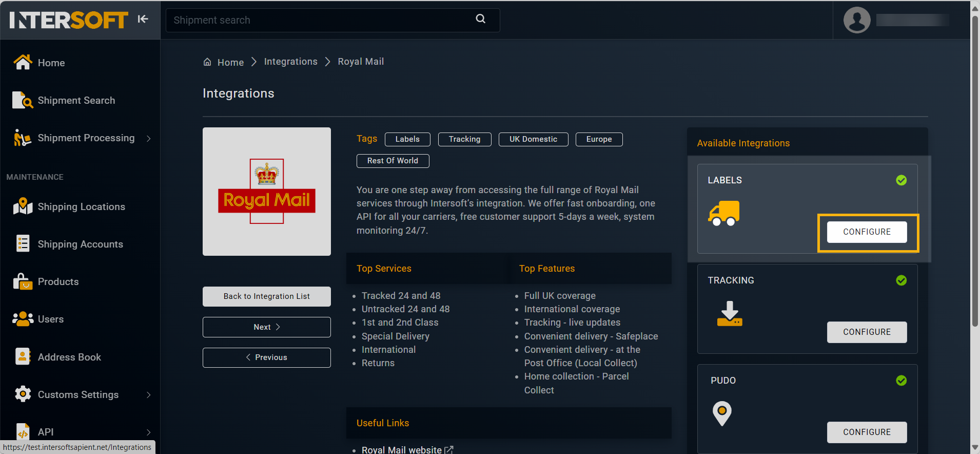Click the Available Integrations heading
980x454 pixels.
click(x=743, y=143)
